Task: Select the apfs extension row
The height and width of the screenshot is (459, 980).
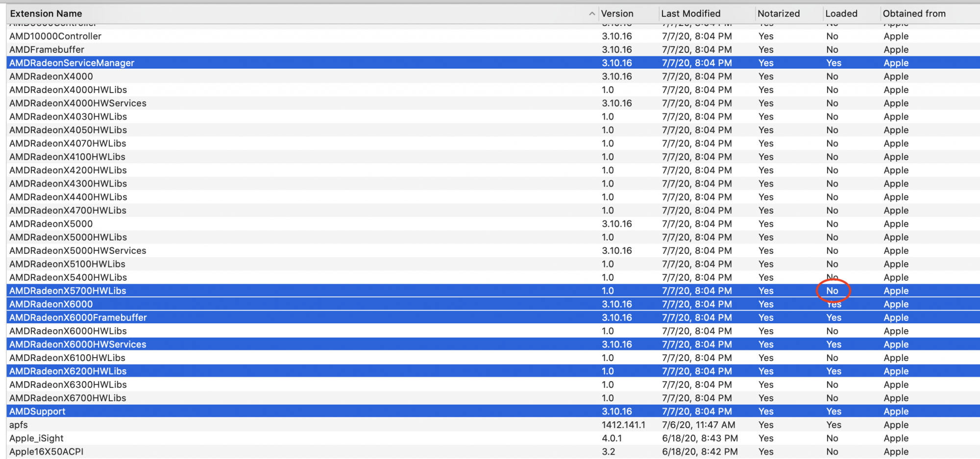Action: point(493,425)
